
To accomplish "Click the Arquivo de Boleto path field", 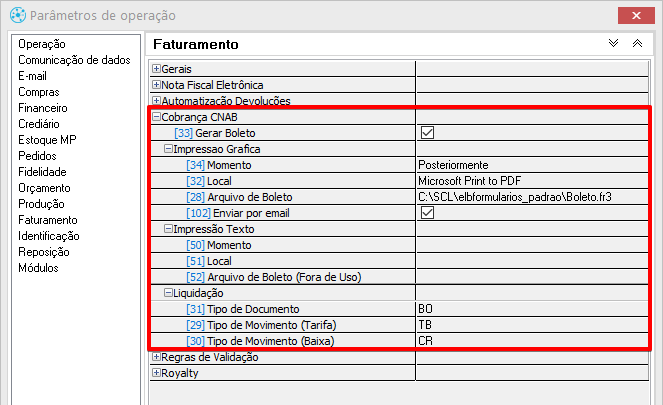I will [532, 197].
